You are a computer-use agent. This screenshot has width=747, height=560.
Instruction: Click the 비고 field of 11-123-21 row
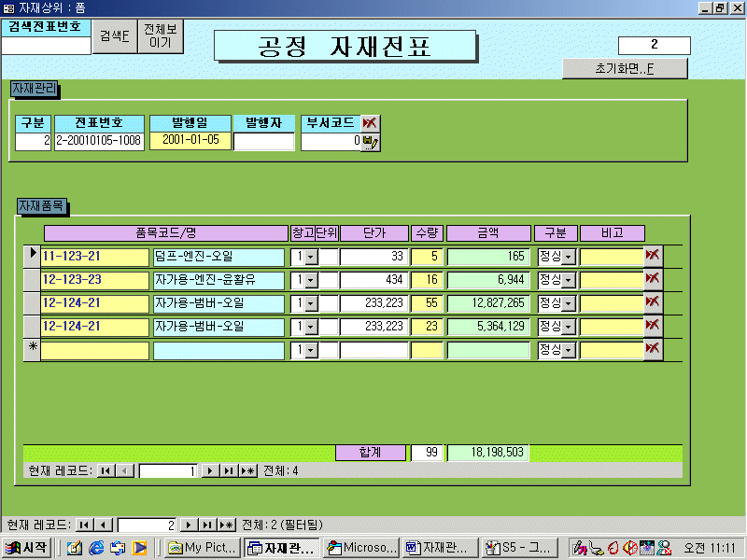click(612, 257)
